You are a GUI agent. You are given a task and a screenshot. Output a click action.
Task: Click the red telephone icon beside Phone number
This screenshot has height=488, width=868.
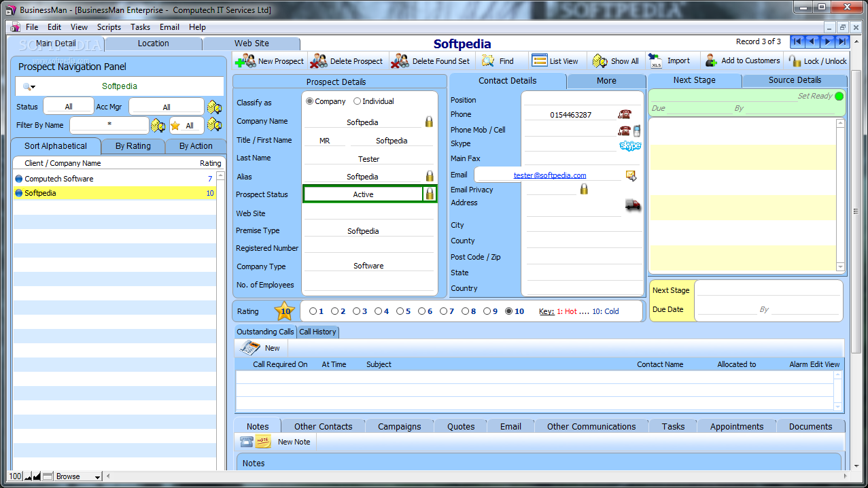point(624,114)
